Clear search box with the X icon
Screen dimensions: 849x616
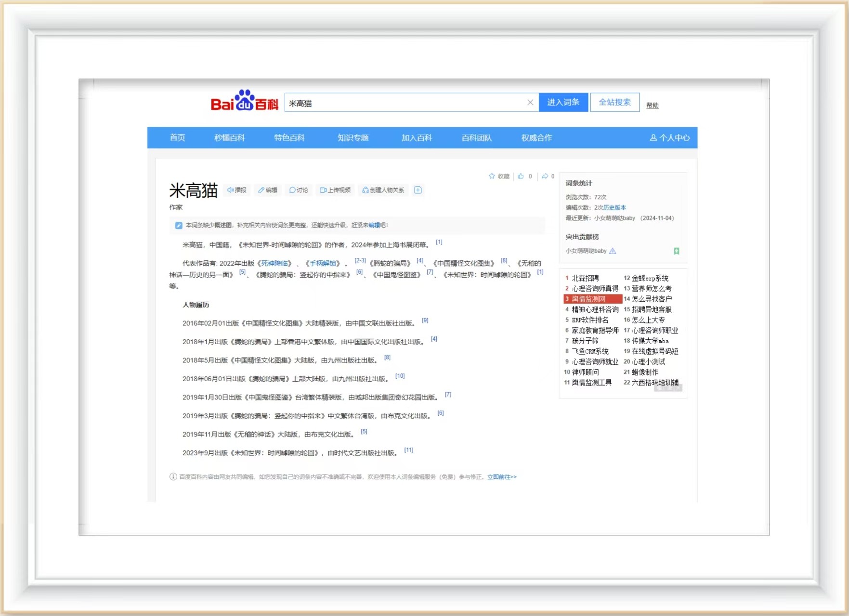[530, 103]
